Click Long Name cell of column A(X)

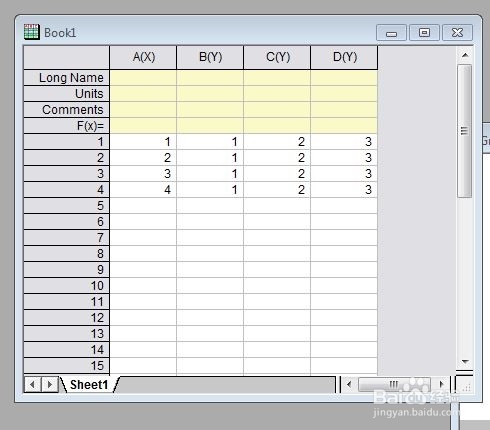(x=143, y=78)
